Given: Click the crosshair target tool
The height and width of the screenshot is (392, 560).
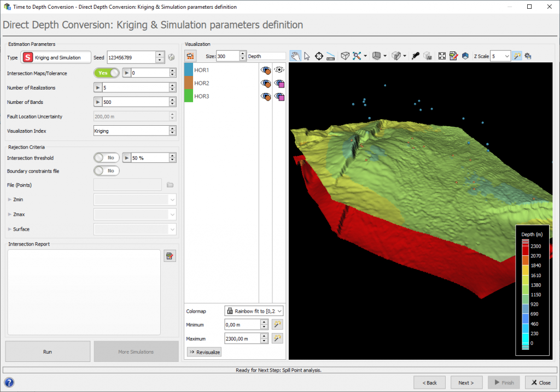Looking at the screenshot, I should (319, 56).
